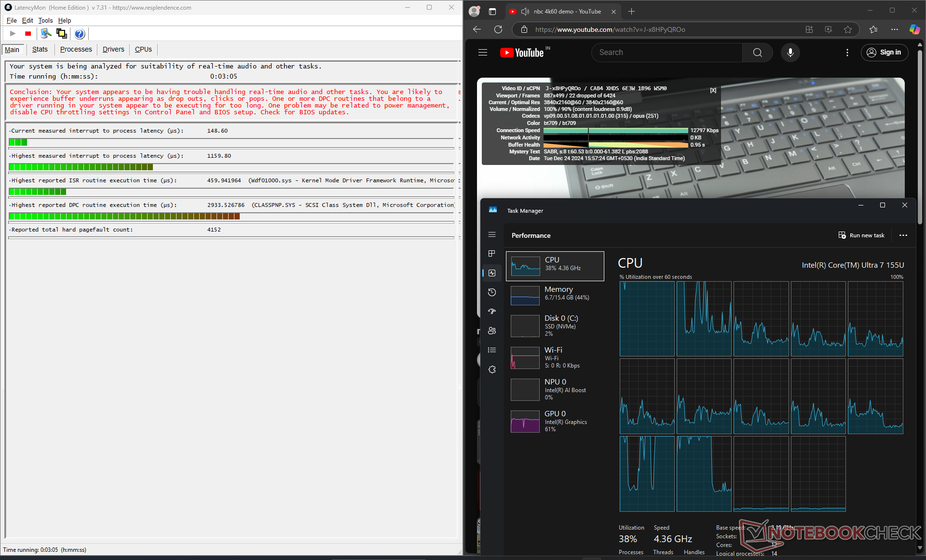The image size is (926, 560).
Task: Open Users icon in Task Manager sidebar
Action: pyautogui.click(x=492, y=331)
